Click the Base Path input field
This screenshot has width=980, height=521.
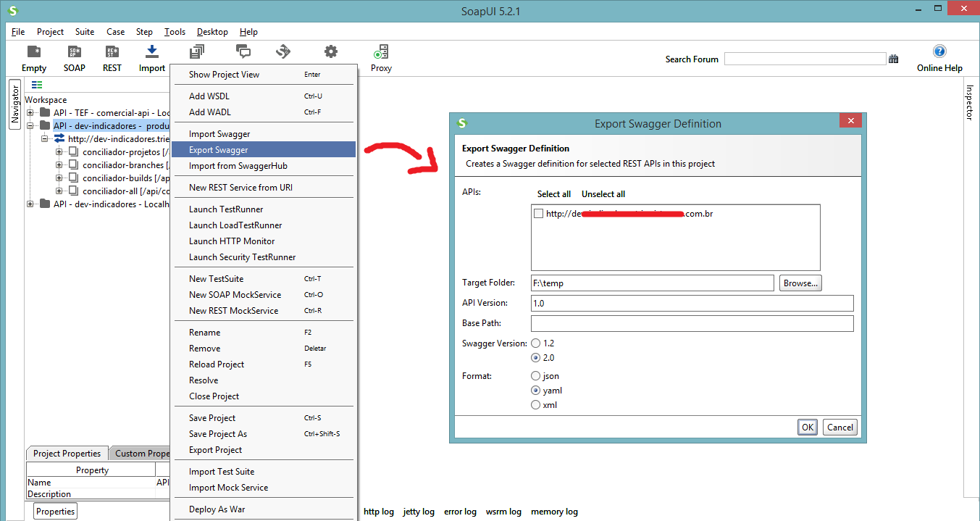[x=692, y=323]
